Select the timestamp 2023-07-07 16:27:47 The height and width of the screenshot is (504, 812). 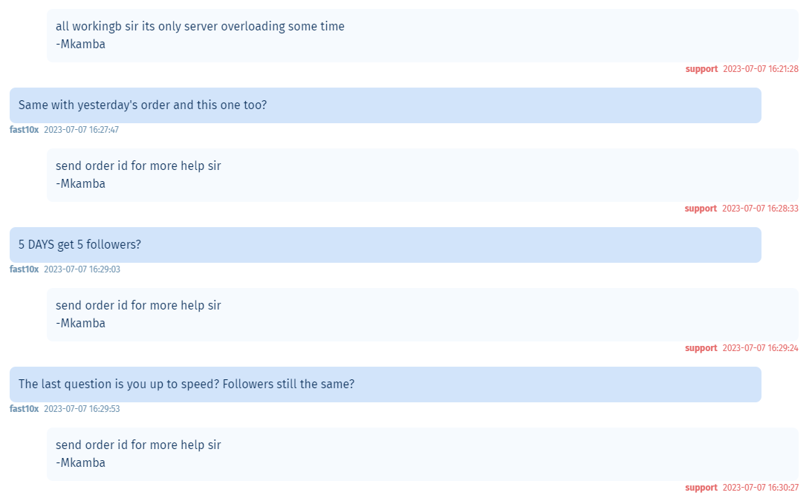tap(81, 130)
